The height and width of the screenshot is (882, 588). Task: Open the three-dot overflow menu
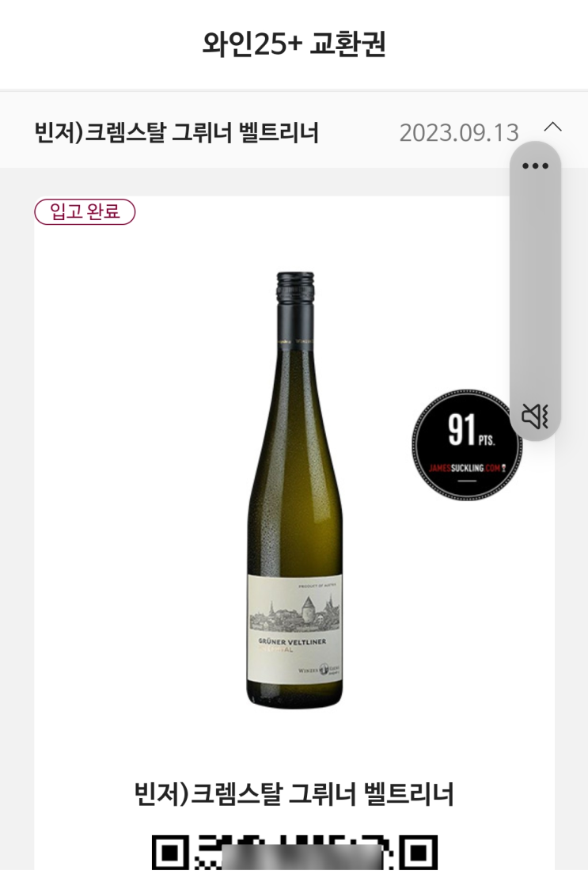(535, 166)
